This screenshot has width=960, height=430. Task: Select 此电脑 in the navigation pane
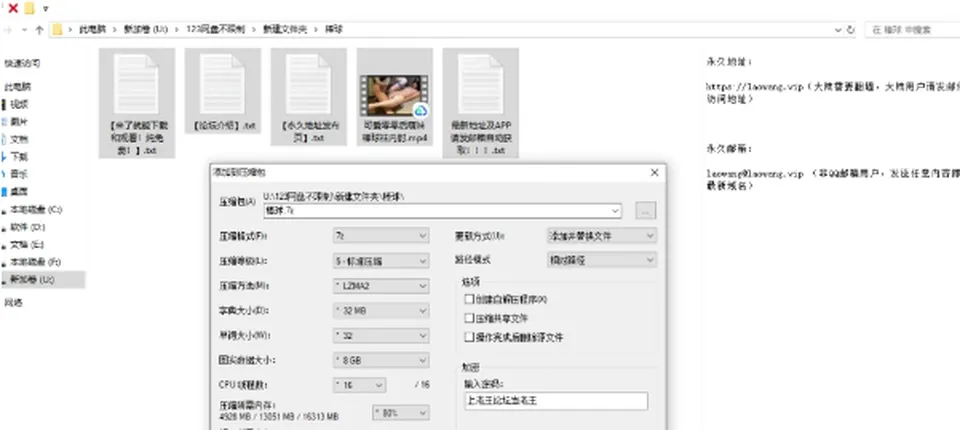click(x=18, y=87)
